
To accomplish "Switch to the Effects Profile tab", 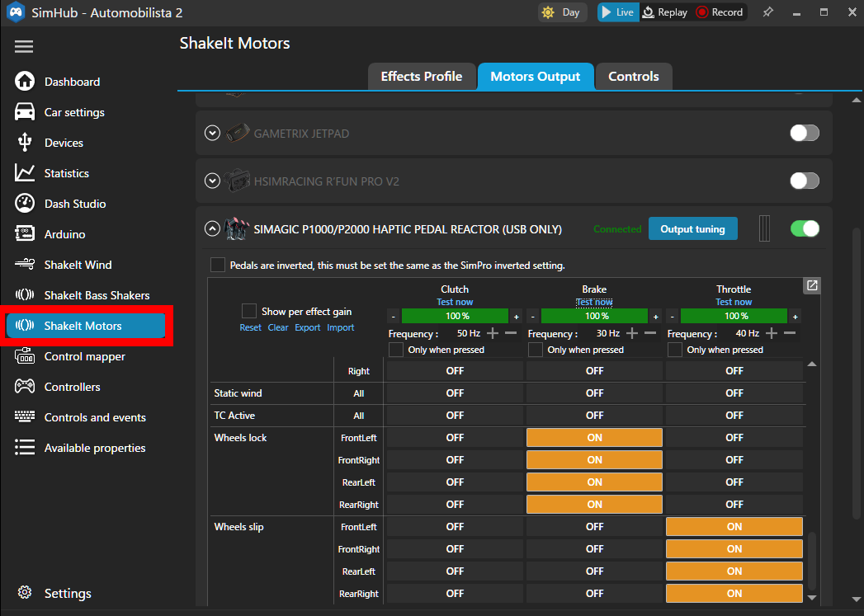I will [x=422, y=77].
